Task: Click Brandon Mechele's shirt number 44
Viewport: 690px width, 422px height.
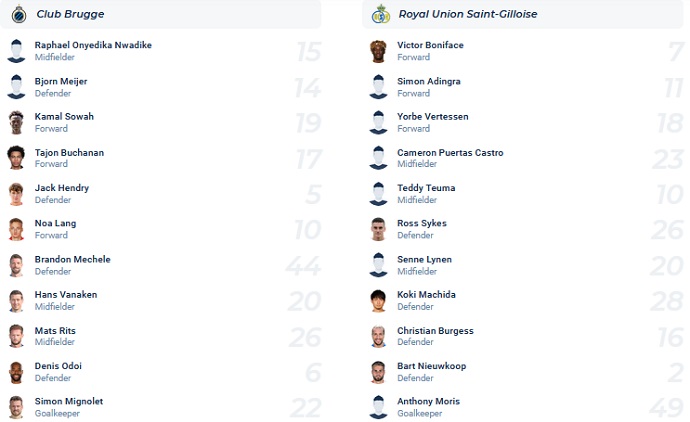Action: tap(303, 265)
